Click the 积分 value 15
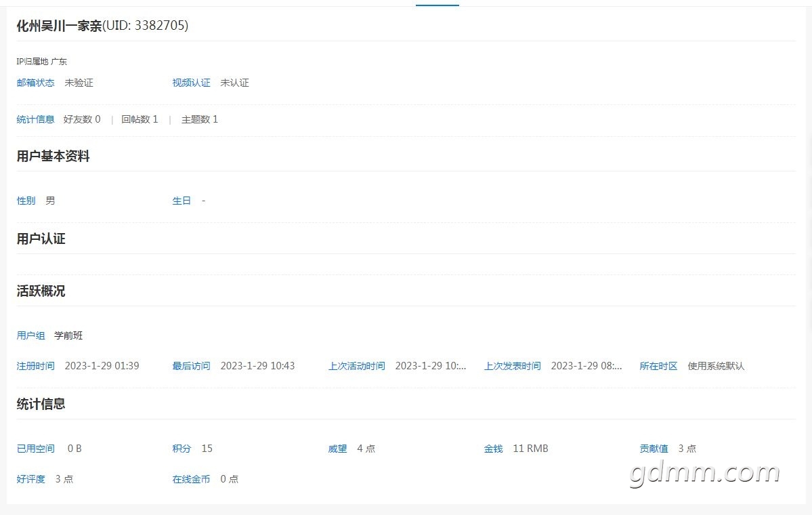 tap(207, 449)
